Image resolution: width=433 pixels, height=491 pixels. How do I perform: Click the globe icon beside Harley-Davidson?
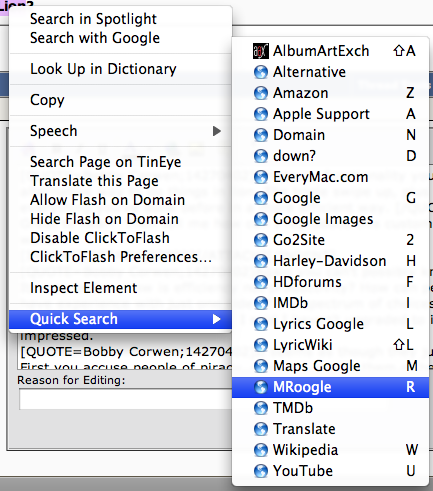pyautogui.click(x=261, y=261)
